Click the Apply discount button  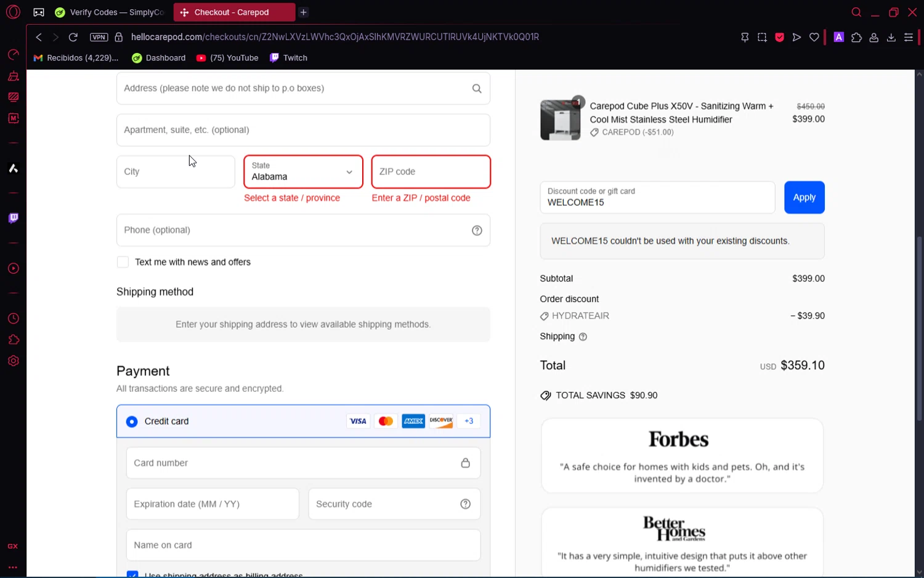pyautogui.click(x=804, y=197)
